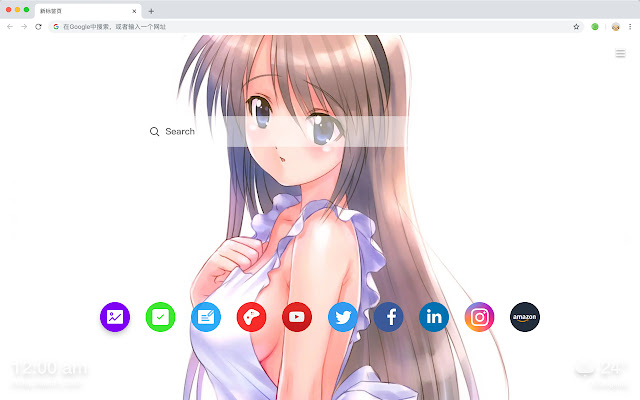
Task: Open the red game controller shortcut
Action: tap(251, 317)
